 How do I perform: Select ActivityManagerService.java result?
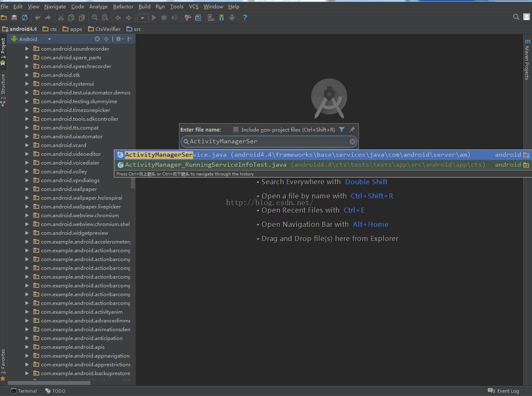(323, 155)
